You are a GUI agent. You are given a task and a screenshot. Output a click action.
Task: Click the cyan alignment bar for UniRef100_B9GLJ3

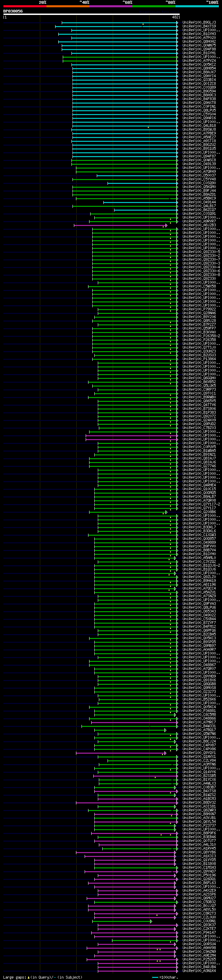120,23
